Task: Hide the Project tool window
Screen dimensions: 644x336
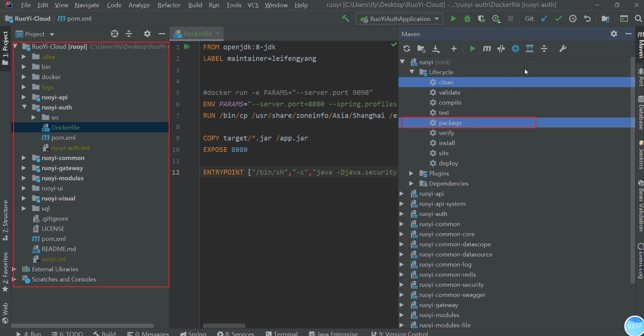Action: [162, 34]
